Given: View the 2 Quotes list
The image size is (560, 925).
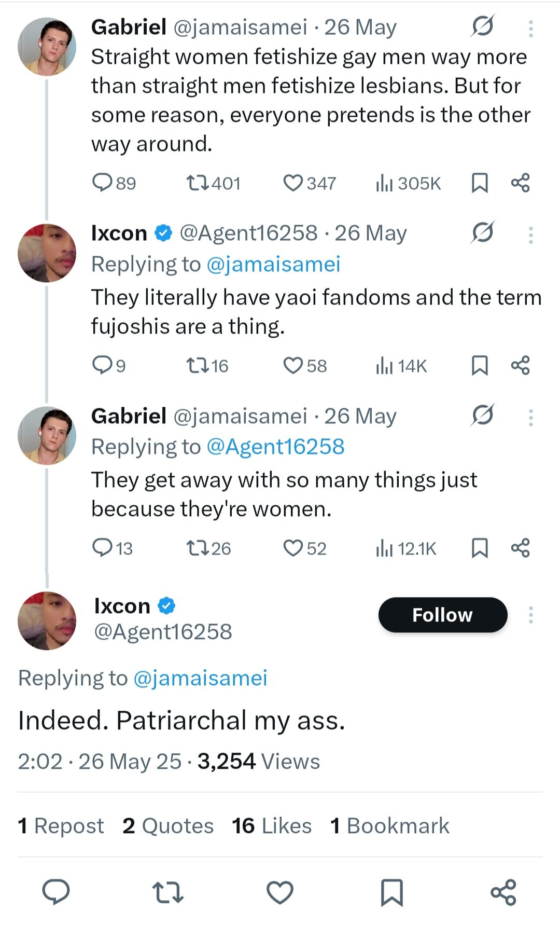Looking at the screenshot, I should [x=168, y=826].
